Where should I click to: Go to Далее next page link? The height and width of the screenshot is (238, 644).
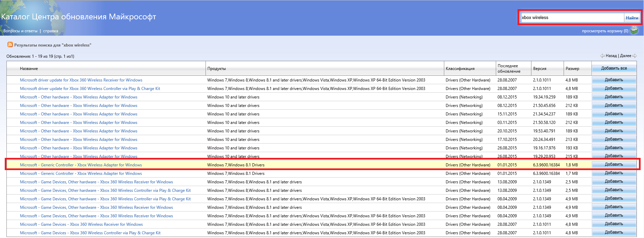click(625, 56)
